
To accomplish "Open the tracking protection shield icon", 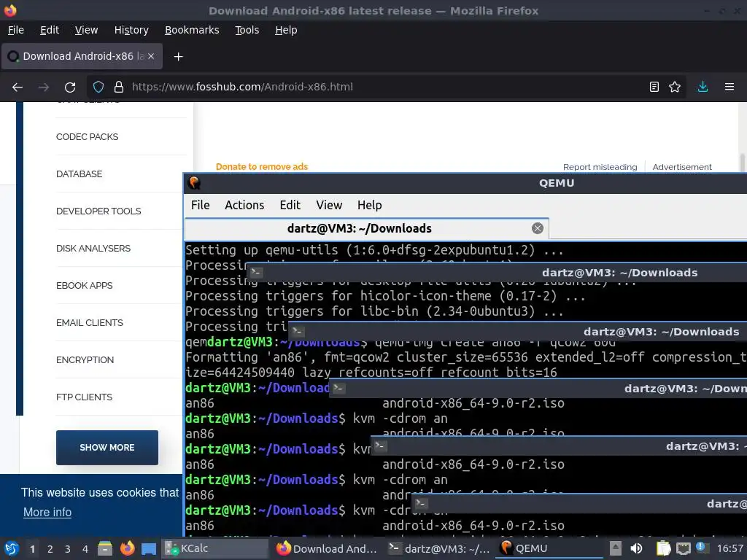I will pyautogui.click(x=98, y=87).
